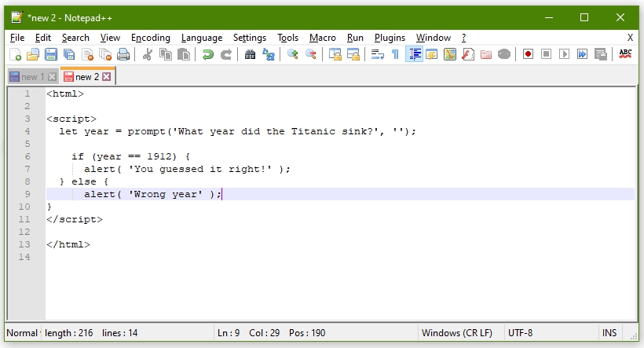Open the ? help menu
Screen dimensions: 644x348
click(x=463, y=38)
